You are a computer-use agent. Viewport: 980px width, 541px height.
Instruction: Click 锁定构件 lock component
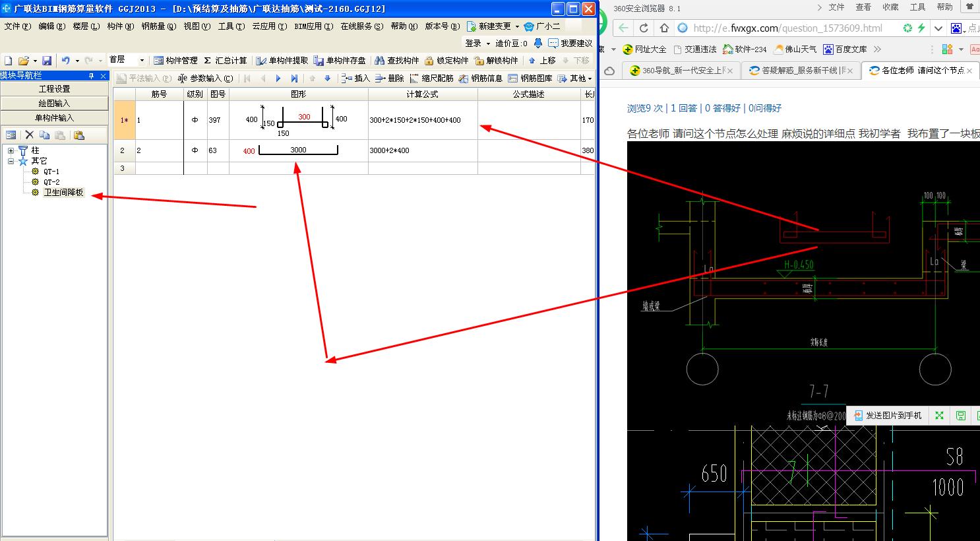pos(446,60)
